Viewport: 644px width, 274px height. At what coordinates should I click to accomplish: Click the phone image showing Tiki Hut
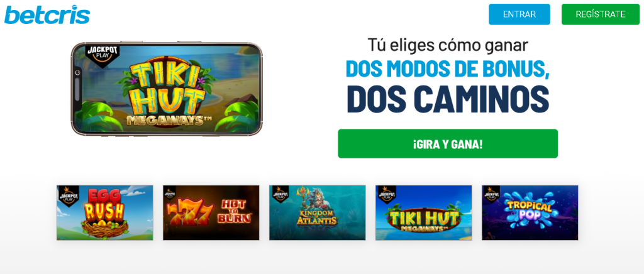tap(167, 89)
